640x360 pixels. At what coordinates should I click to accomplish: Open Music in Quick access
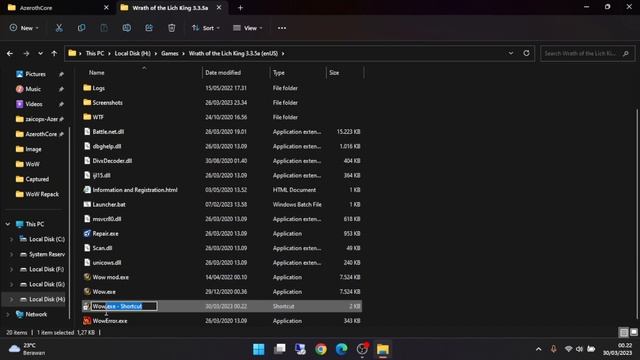(x=33, y=89)
